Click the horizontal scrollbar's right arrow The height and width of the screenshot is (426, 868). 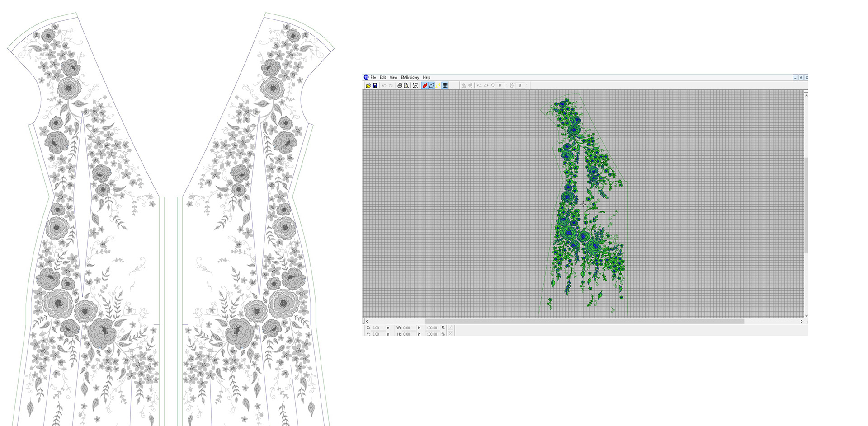click(801, 322)
